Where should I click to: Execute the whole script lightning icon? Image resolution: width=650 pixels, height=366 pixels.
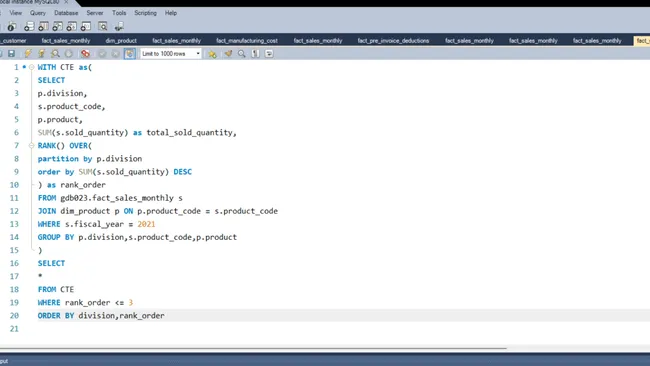point(28,53)
